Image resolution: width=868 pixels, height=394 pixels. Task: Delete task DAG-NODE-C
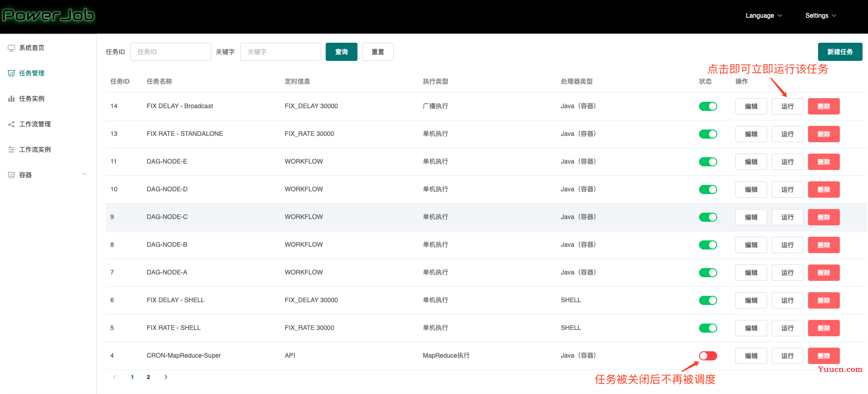click(824, 217)
